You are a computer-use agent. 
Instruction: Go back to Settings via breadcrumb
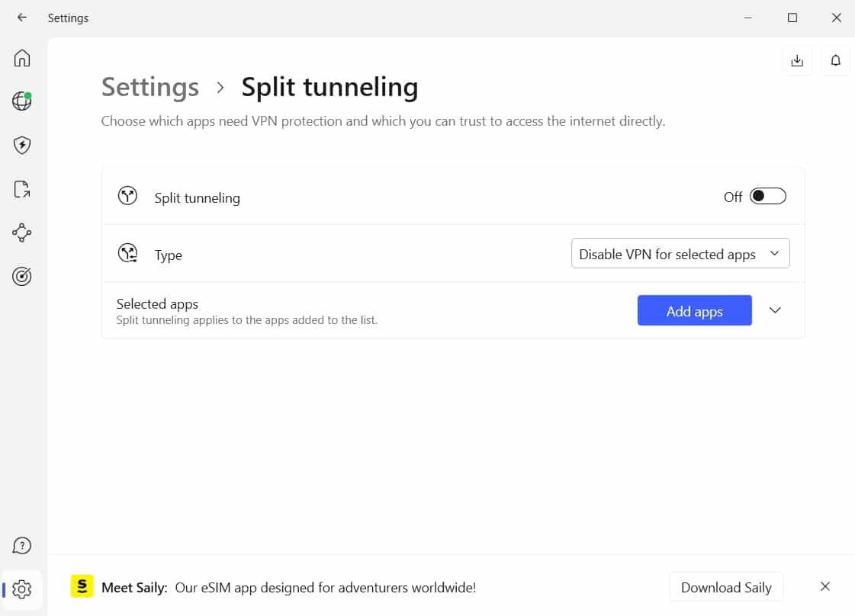150,87
